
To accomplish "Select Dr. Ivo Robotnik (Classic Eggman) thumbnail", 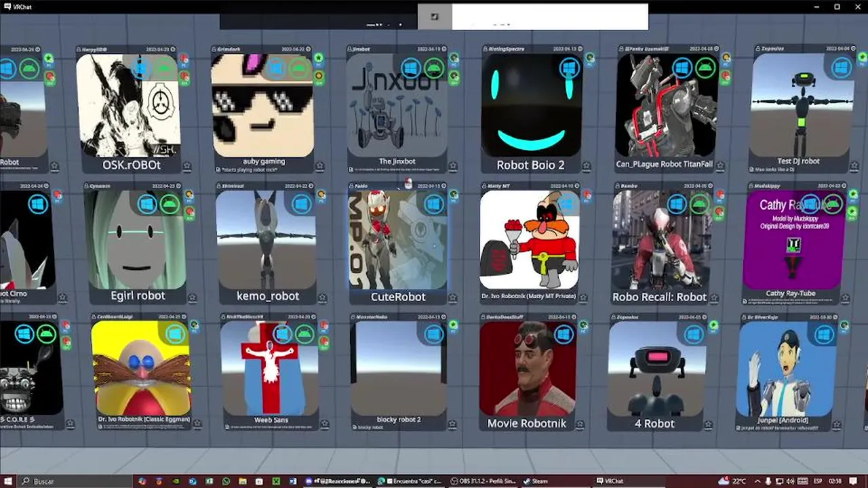I will pyautogui.click(x=141, y=368).
